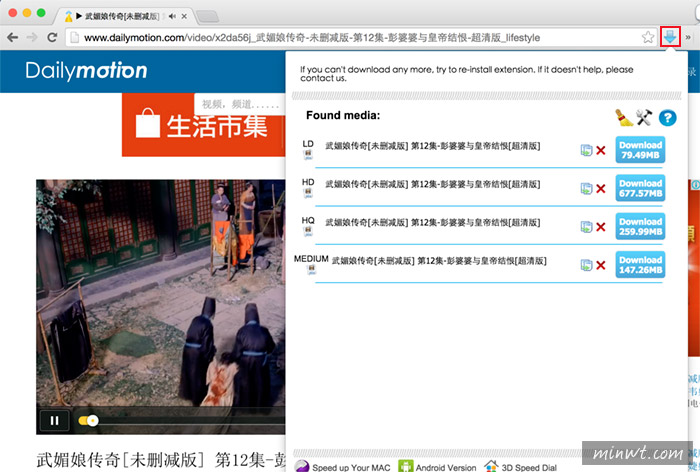
Task: Download the LD 79.49MB video
Action: pyautogui.click(x=640, y=150)
